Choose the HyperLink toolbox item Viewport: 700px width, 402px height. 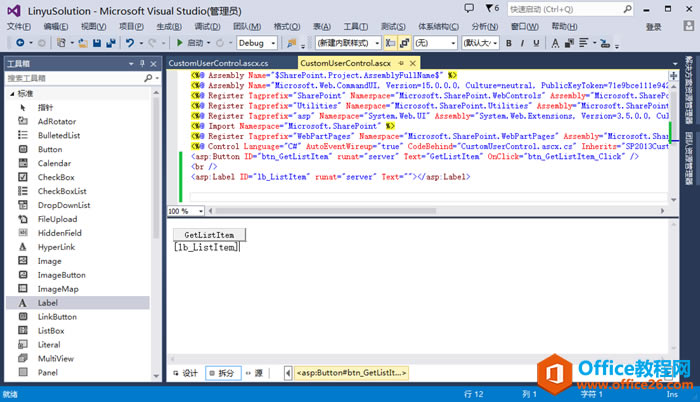pyautogui.click(x=55, y=247)
